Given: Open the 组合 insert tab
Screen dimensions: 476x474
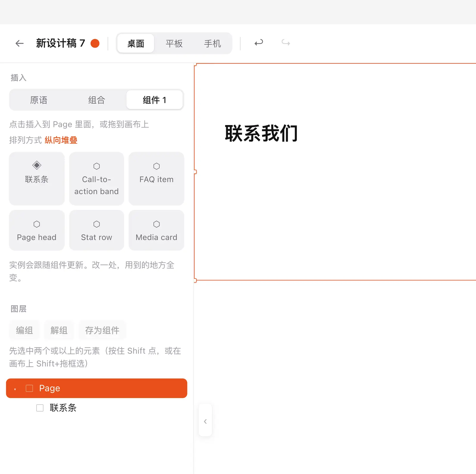Looking at the screenshot, I should click(96, 100).
